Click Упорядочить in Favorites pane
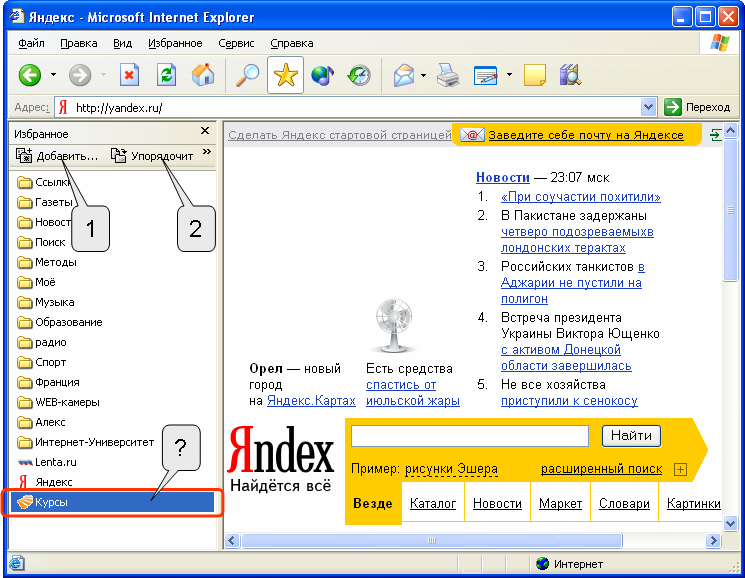This screenshot has width=745, height=578. point(152,156)
